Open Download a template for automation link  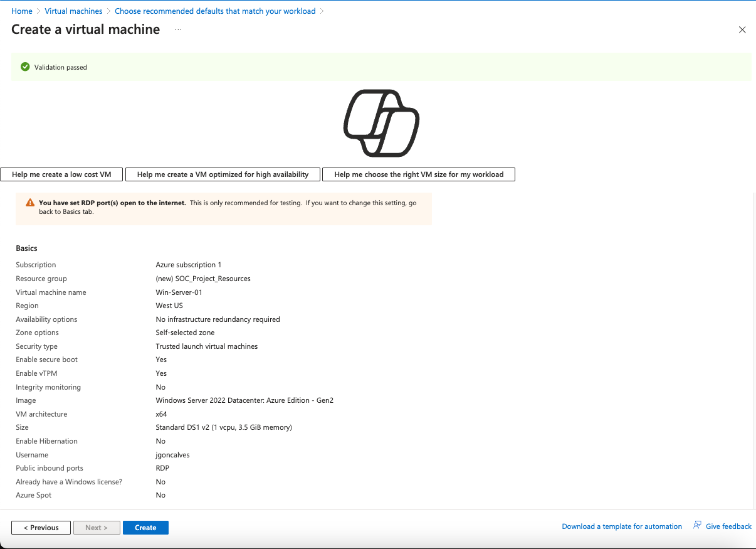(622, 526)
